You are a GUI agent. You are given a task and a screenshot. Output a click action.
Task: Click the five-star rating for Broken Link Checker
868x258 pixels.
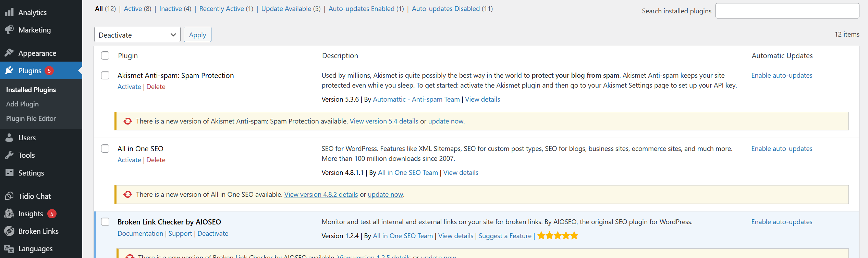coord(558,236)
